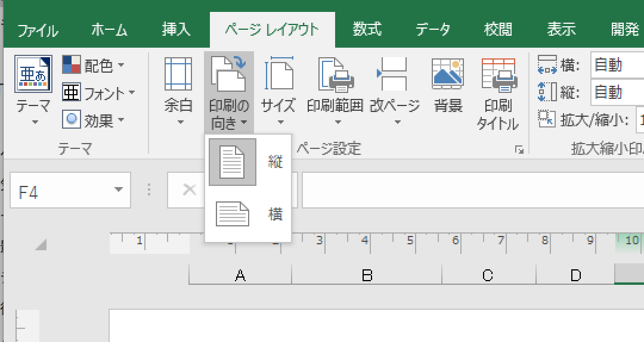Open the テーマ (Themes) gallery
The height and width of the screenshot is (342, 644).
pos(33,89)
